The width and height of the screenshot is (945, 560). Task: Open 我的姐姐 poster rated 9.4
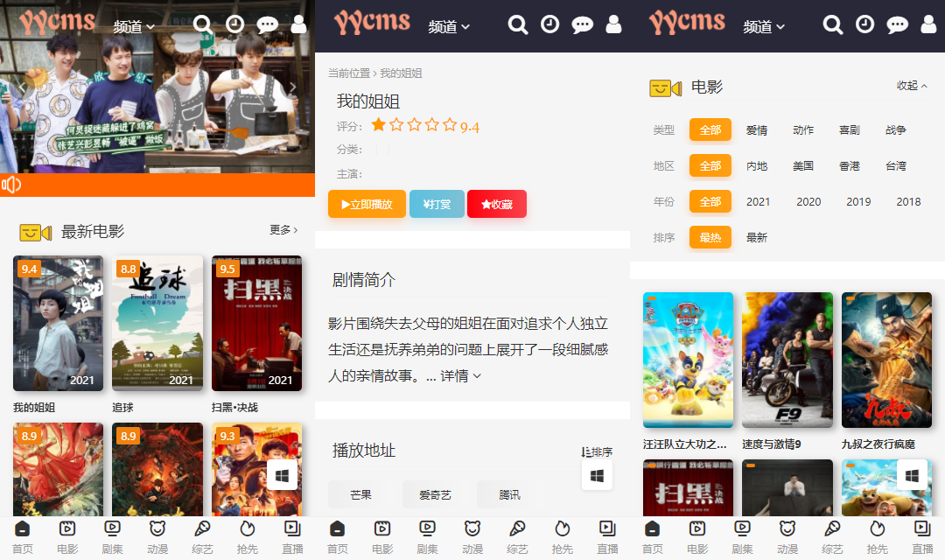tap(58, 324)
